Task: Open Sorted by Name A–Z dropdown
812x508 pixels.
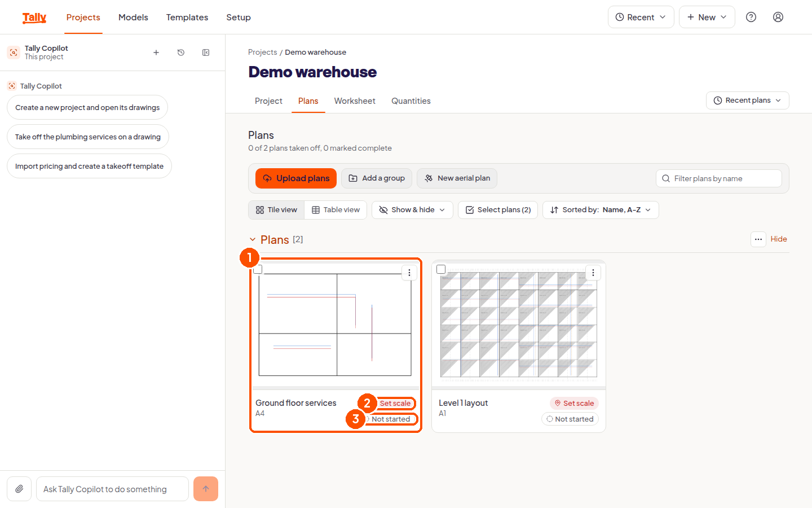Action: coord(601,210)
